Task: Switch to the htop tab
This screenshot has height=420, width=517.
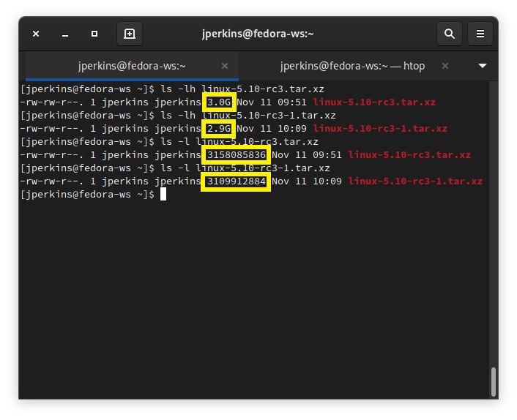Action: 352,66
